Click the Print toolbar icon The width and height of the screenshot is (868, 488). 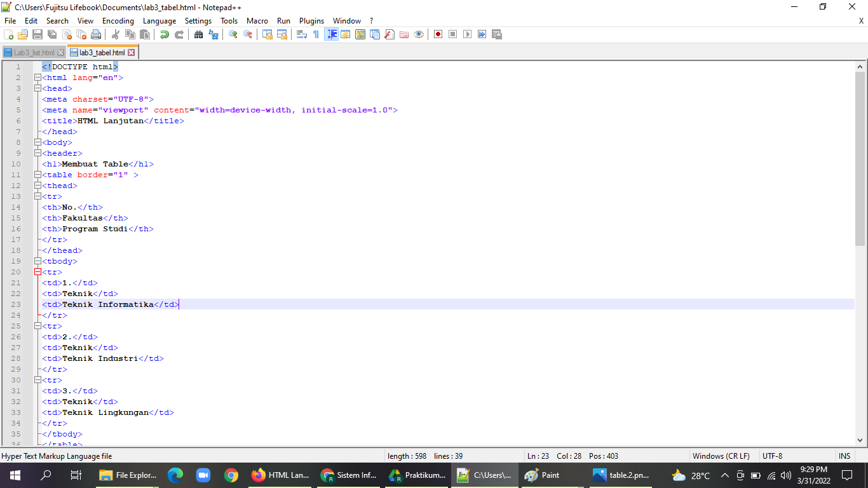click(97, 34)
